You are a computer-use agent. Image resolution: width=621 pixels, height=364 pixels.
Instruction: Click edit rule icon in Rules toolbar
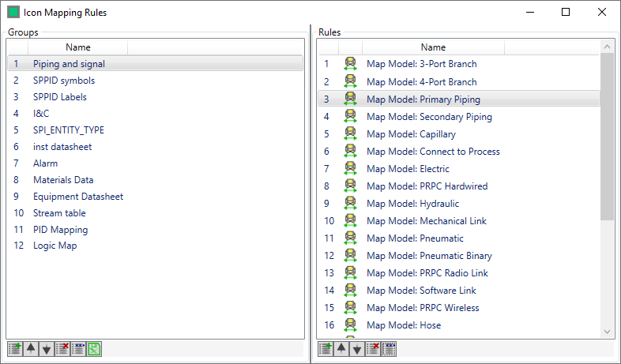(x=389, y=349)
